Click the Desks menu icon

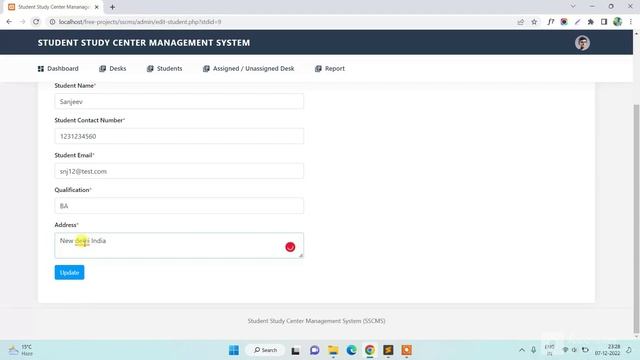(x=102, y=69)
